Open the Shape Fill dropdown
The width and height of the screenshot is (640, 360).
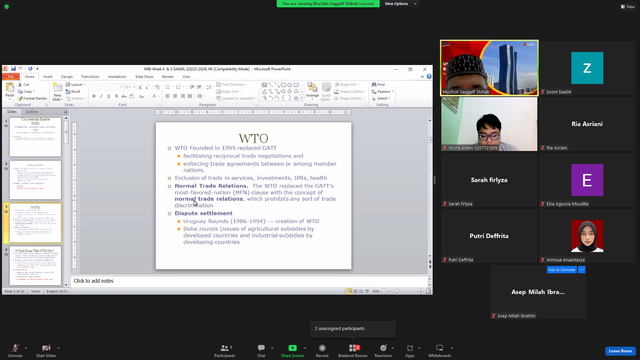pos(347,84)
